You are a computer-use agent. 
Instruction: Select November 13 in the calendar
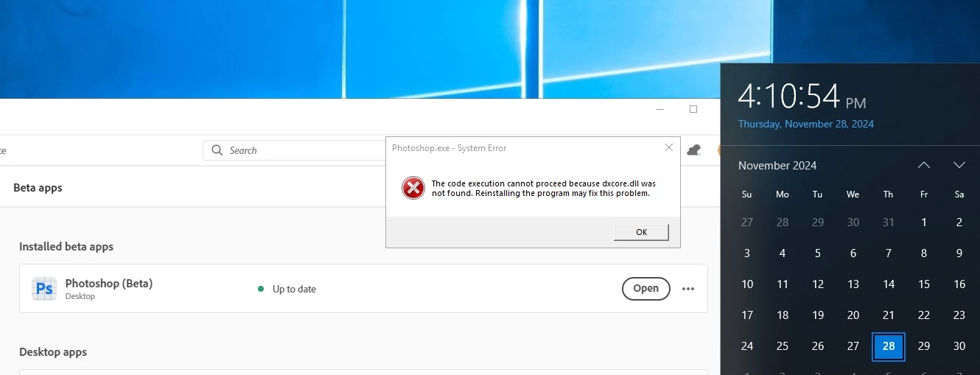[x=853, y=284]
